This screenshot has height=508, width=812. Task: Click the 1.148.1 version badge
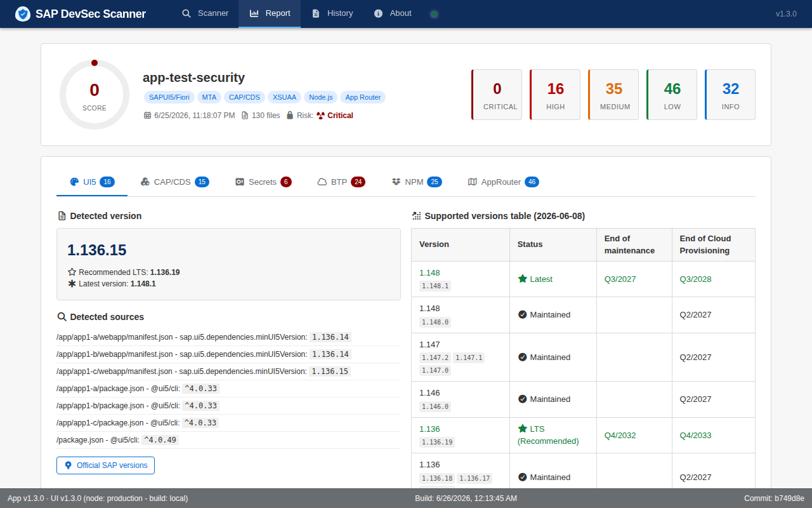point(435,286)
